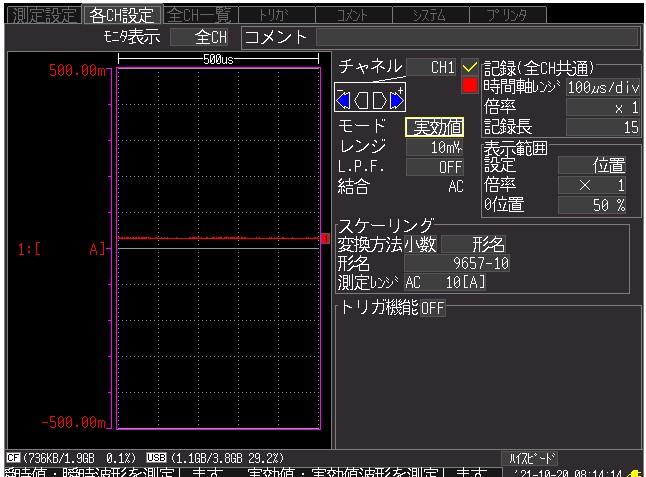The height and width of the screenshot is (477, 646).
Task: Change display range magnification × 1
Action: click(x=592, y=185)
